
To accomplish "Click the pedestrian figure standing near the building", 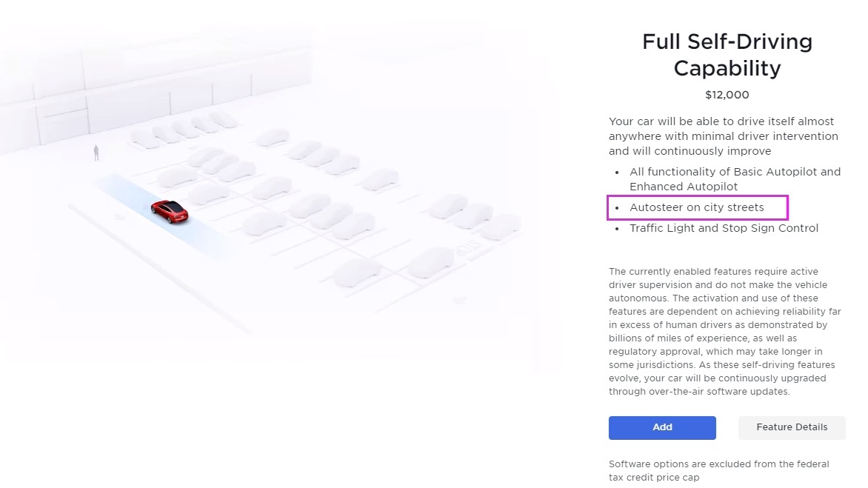I will (x=96, y=153).
